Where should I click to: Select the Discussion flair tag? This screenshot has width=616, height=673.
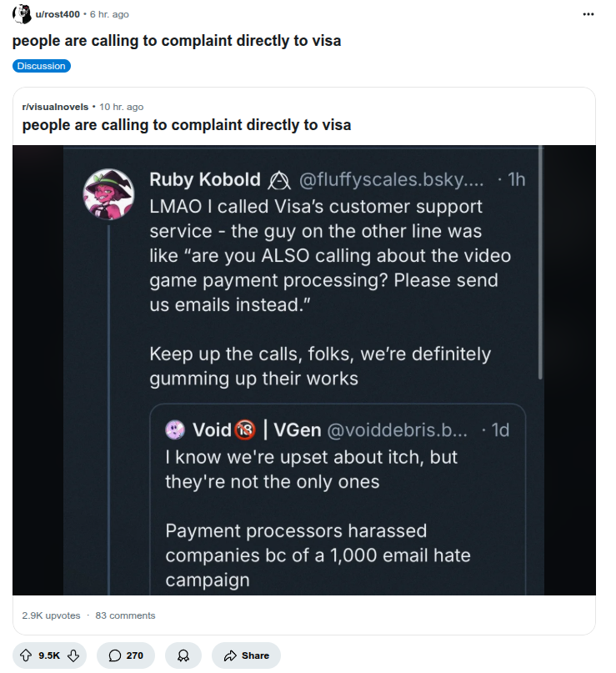tap(41, 66)
